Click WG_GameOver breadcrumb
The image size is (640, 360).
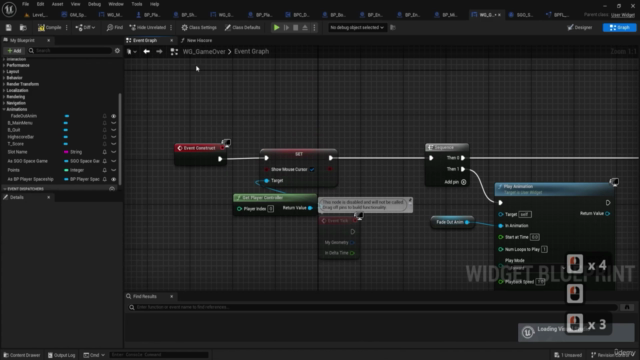pos(204,51)
